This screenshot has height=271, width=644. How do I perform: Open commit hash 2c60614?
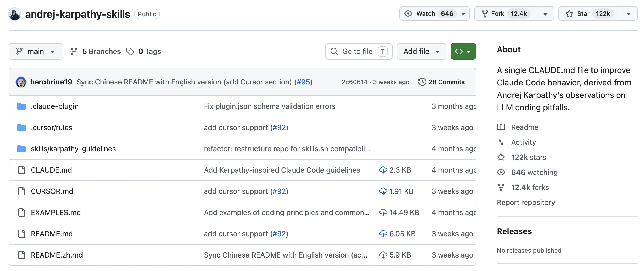tap(355, 82)
